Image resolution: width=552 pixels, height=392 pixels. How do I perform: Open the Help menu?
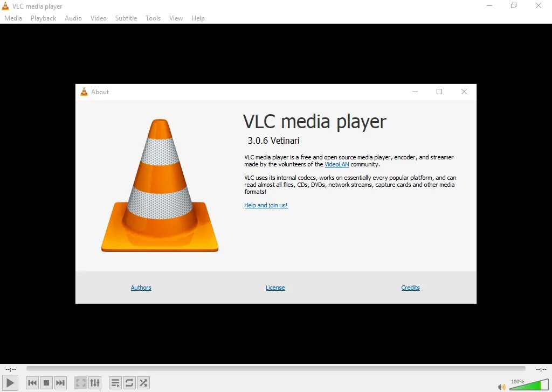point(198,18)
